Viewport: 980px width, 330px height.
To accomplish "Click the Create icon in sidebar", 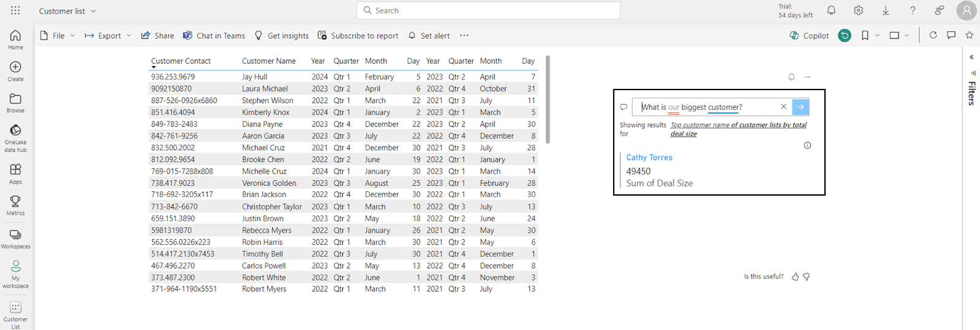I will click(15, 71).
